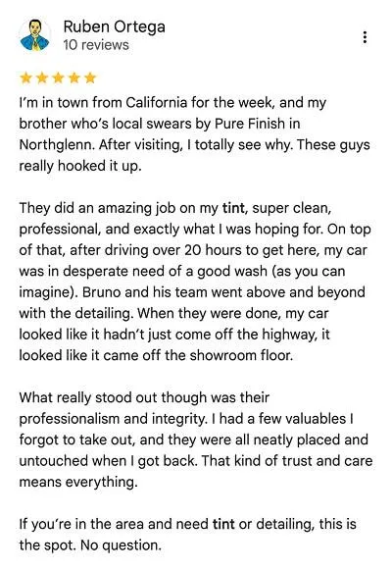Click the third yellow rating star
This screenshot has width=392, height=570.
tap(58, 78)
